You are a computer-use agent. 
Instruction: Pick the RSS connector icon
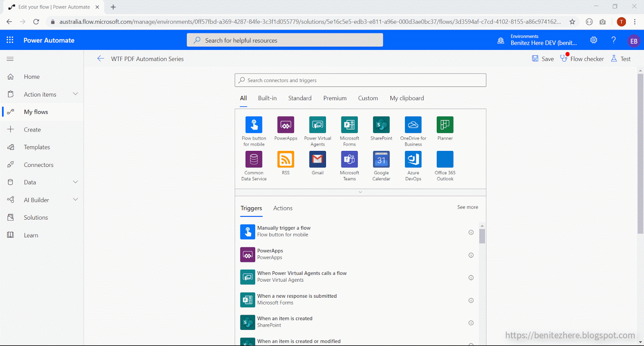286,159
